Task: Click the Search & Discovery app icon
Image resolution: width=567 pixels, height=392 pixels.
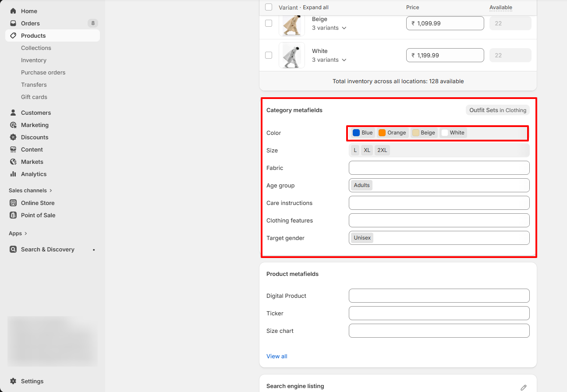Action: [x=13, y=249]
